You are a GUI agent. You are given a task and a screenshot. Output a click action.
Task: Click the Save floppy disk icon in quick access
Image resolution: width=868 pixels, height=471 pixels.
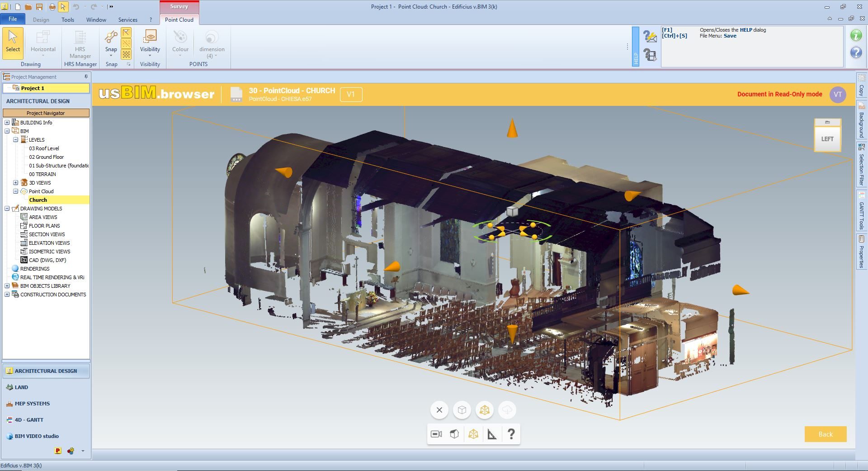39,7
